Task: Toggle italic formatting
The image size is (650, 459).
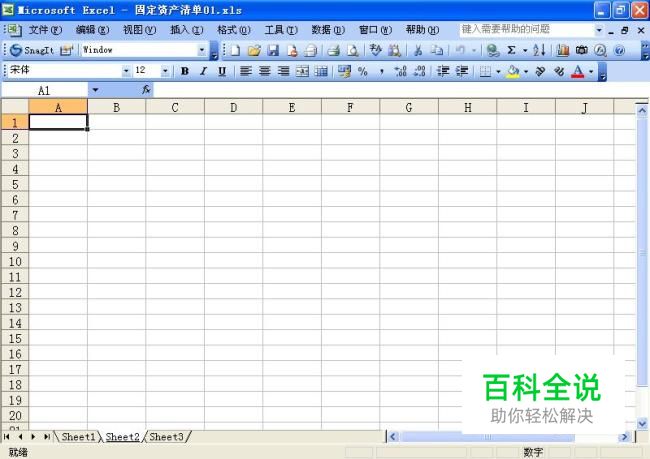Action: point(203,71)
